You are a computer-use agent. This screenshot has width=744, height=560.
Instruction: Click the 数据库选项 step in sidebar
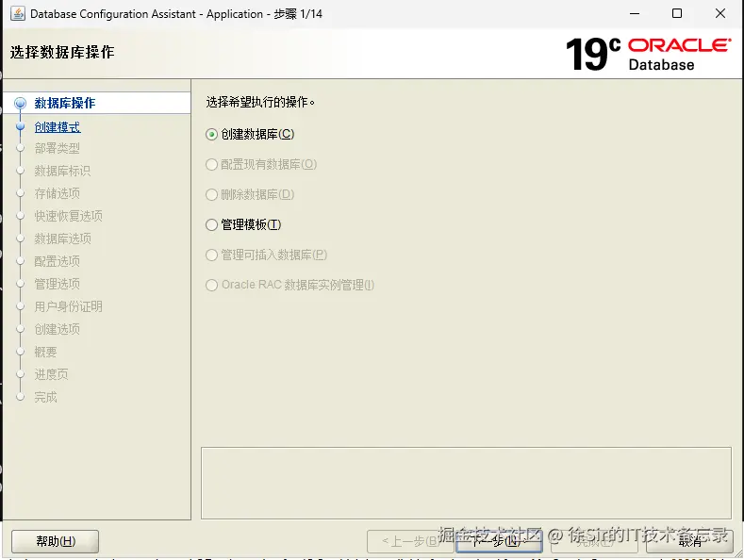click(62, 239)
